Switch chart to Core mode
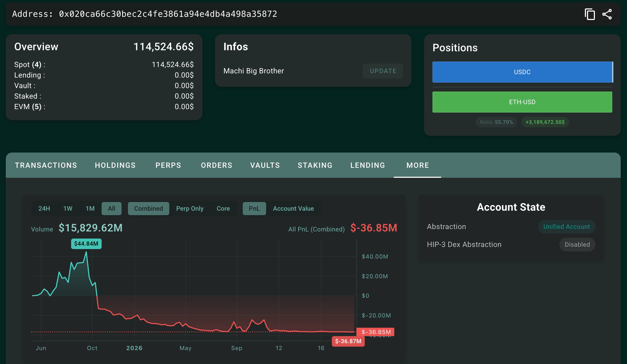The width and height of the screenshot is (627, 364). [x=223, y=209]
